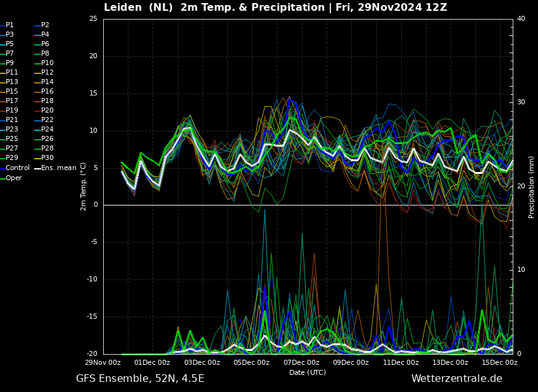Select the -20 temperature axis value
Image resolution: width=538 pixels, height=392 pixels.
click(x=92, y=354)
